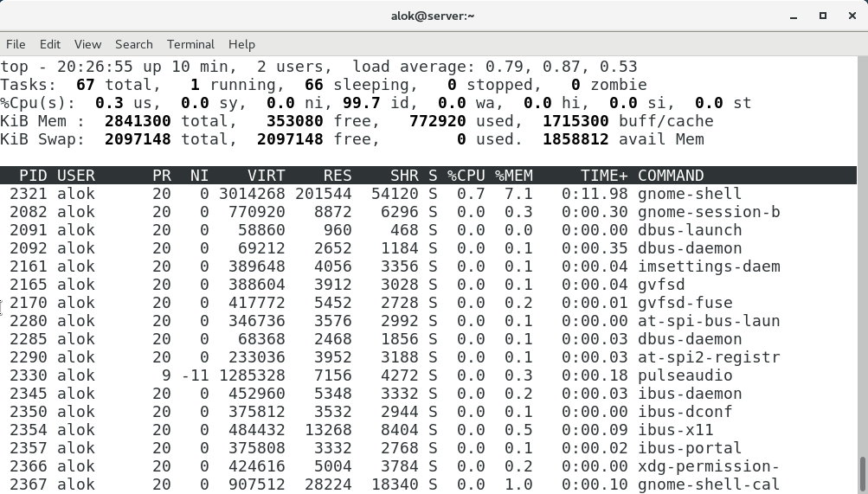This screenshot has width=868, height=494.
Task: Open the Search menu
Action: pyautogui.click(x=134, y=44)
